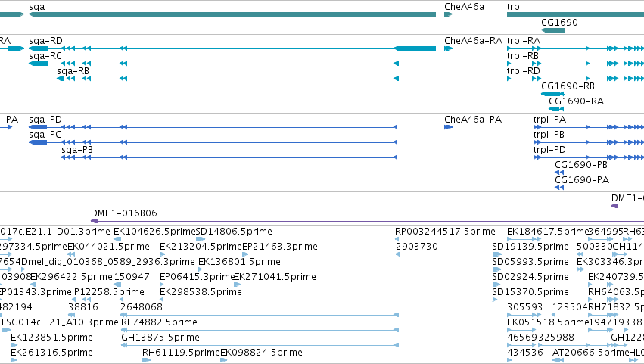Click the EK098824.5prime label
The width and height of the screenshot is (644, 364).
click(262, 353)
